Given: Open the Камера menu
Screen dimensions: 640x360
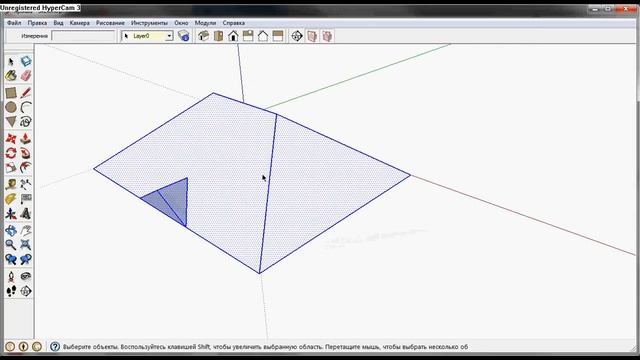Looking at the screenshot, I should point(80,23).
